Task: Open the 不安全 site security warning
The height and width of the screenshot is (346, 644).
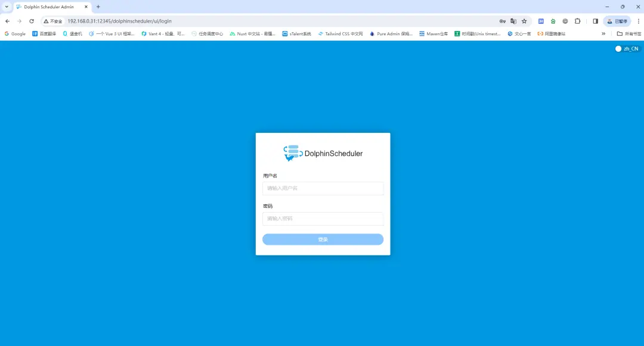Action: 53,21
